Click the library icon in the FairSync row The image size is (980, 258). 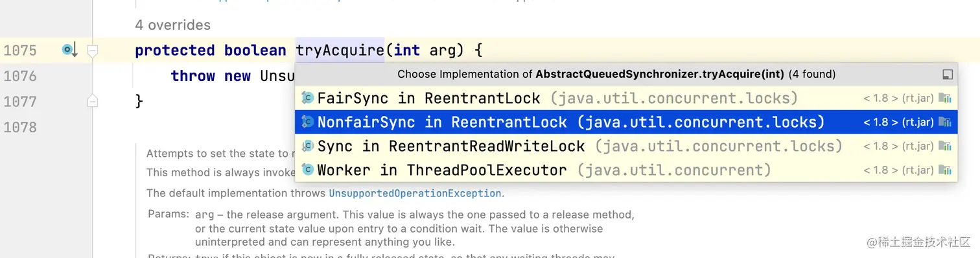[x=946, y=99]
